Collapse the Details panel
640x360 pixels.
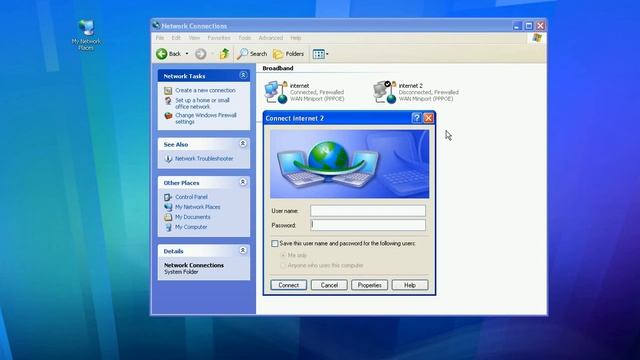tap(243, 250)
